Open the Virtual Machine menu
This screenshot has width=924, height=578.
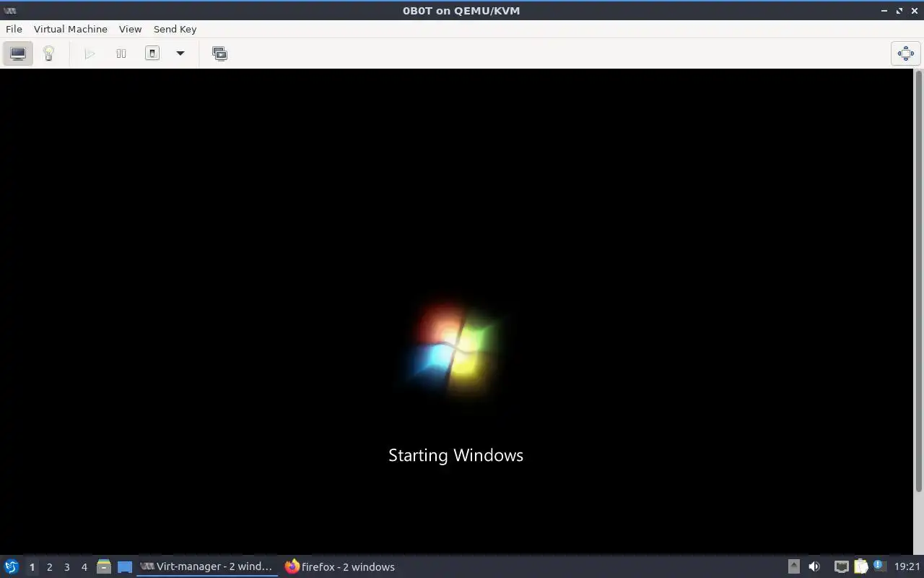(71, 29)
